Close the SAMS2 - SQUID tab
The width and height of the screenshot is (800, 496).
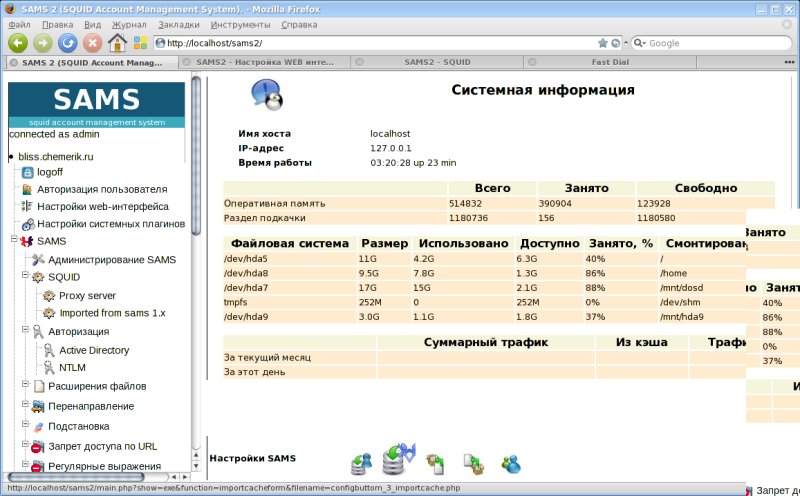pyautogui.click(x=359, y=62)
